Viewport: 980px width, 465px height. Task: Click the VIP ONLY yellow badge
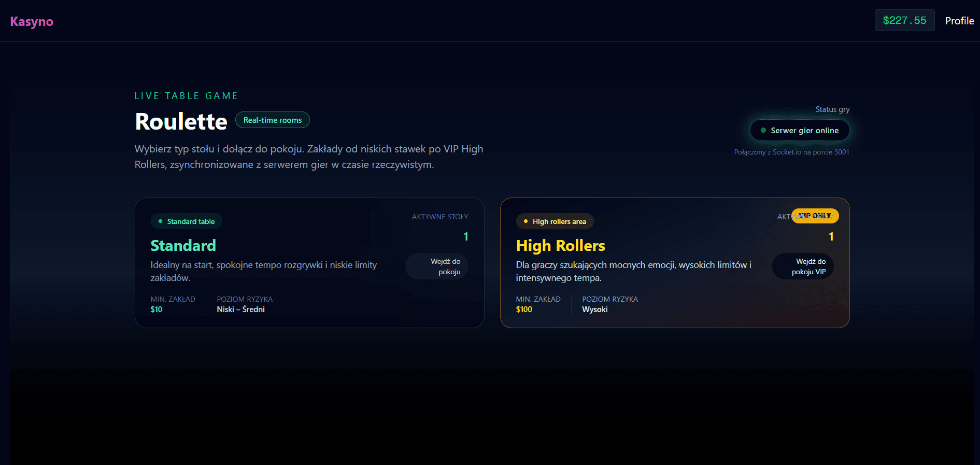(815, 216)
